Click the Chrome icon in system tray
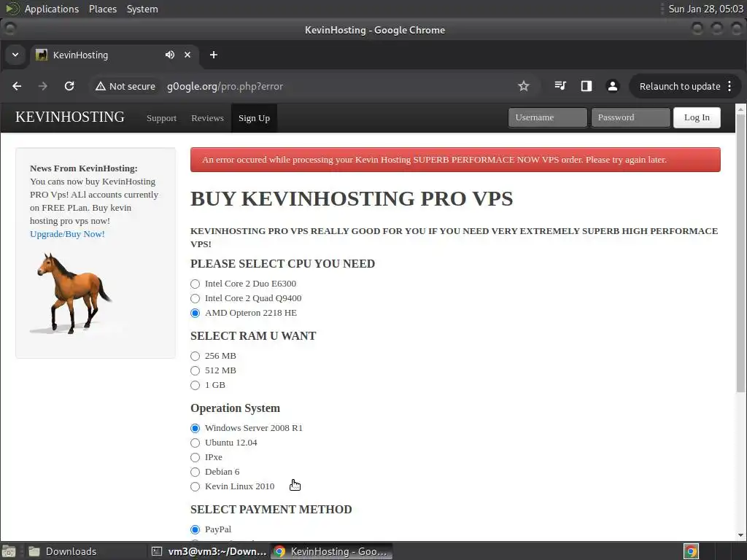Screen dimensions: 747x560 (x=691, y=551)
